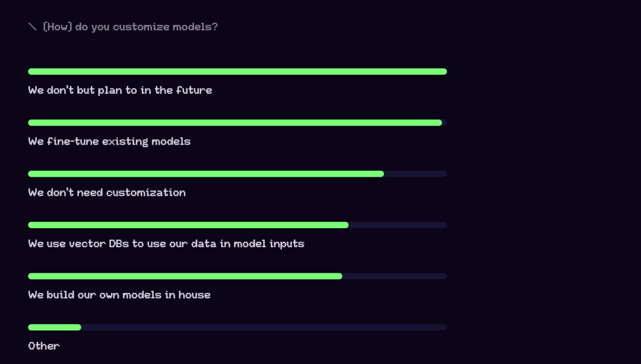Click the unfilled end of the vector DBs bar

click(x=398, y=225)
